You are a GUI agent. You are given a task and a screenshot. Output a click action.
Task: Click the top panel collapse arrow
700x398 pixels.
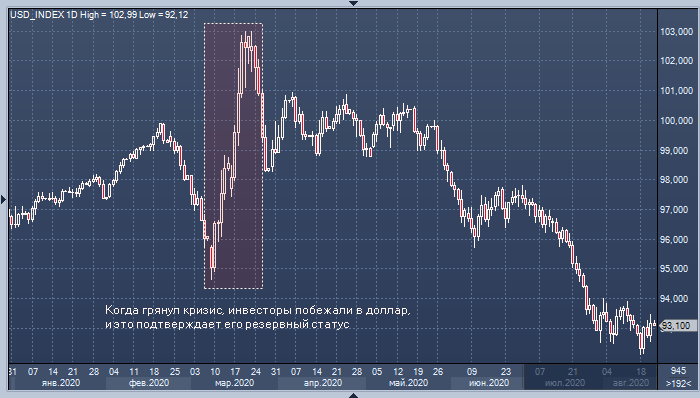click(353, 3)
